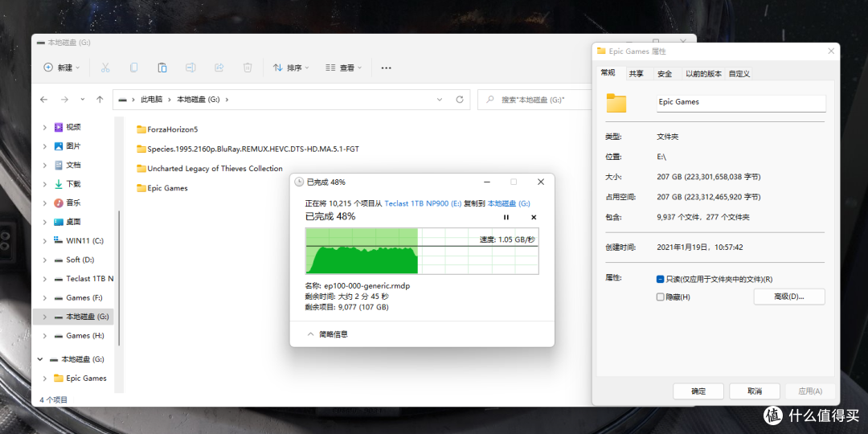The height and width of the screenshot is (434, 868).
Task: Click the Rename icon in Explorer toolbar
Action: pos(190,68)
